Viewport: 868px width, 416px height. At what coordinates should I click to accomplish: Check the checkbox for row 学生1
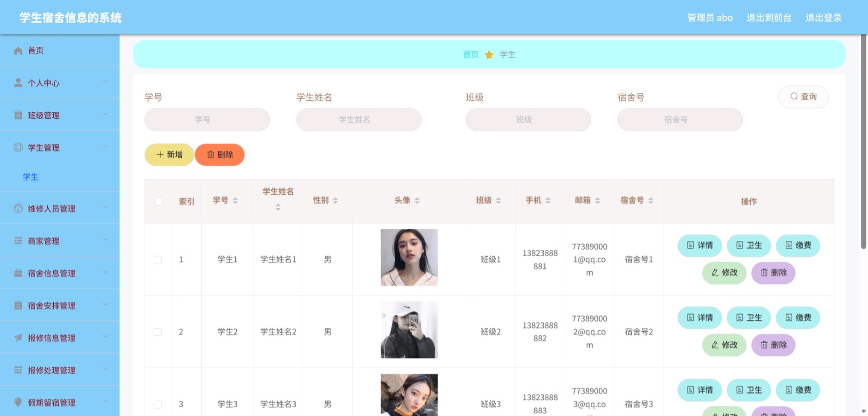click(x=158, y=260)
